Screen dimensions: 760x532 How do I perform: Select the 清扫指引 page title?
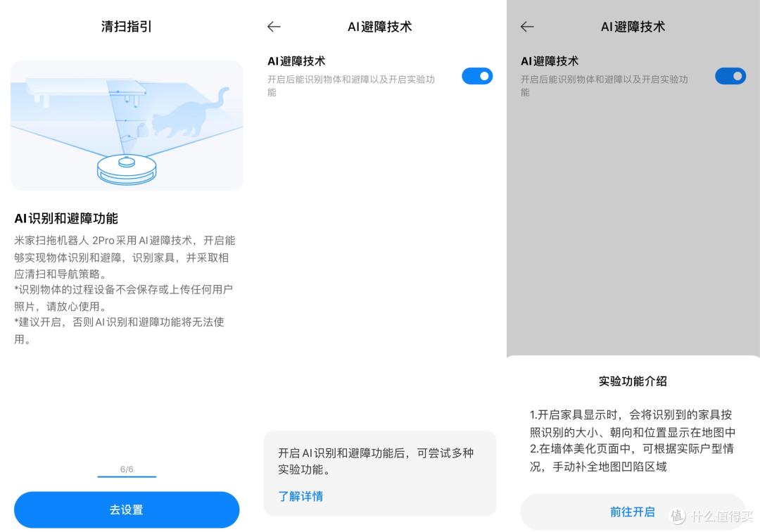click(127, 26)
